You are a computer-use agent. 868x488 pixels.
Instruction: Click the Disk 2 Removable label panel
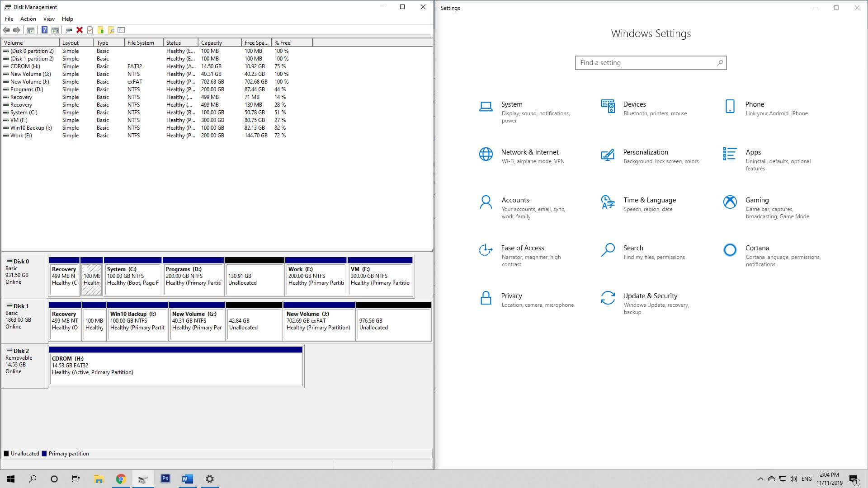tap(24, 366)
